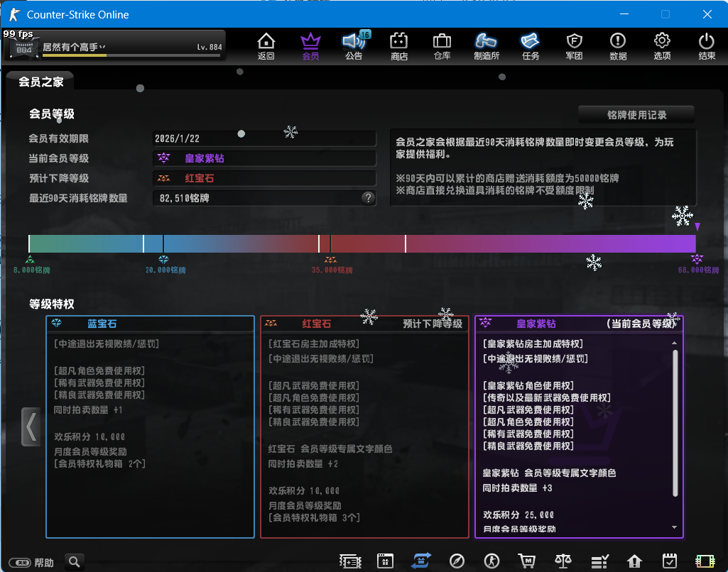The image size is (728, 572).
Task: Click the question mark help next to 82,510铭牌
Action: (x=368, y=198)
